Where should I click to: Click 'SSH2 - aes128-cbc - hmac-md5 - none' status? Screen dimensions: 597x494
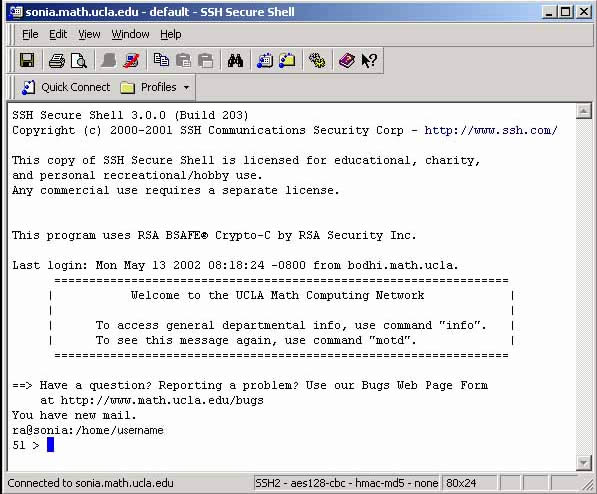point(346,483)
